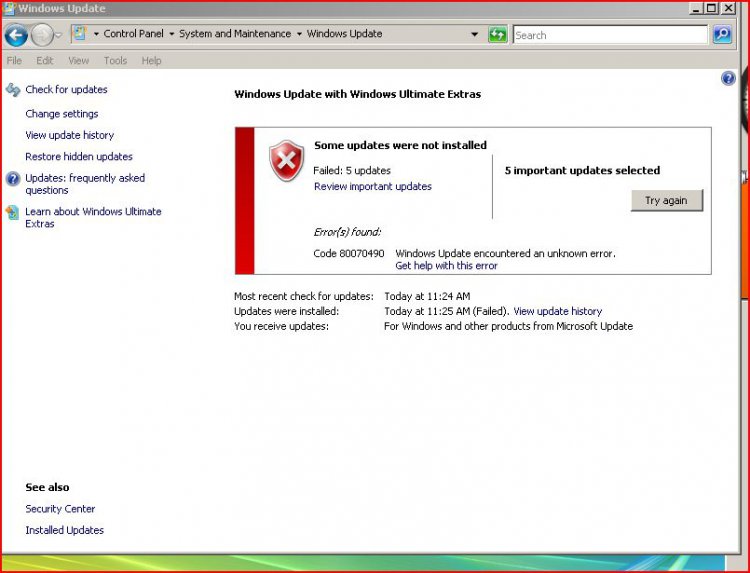The image size is (750, 573).
Task: Type in the Search input field
Action: click(x=610, y=35)
